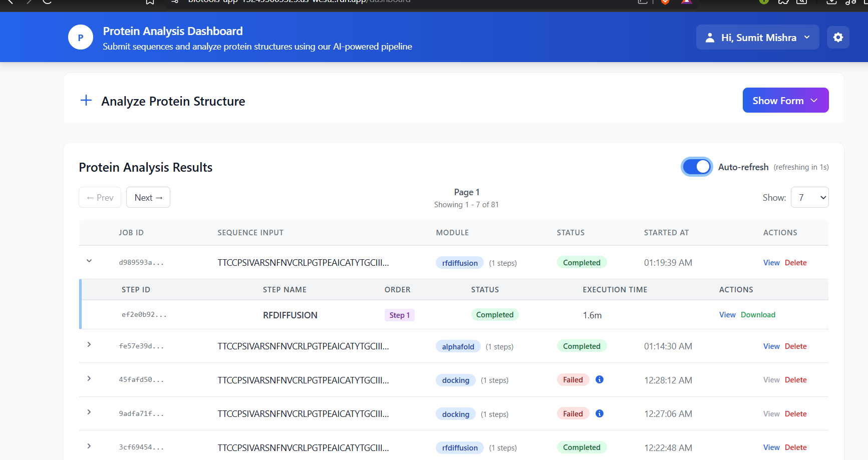This screenshot has width=868, height=460.
Task: Expand the 3cf69454 rfdiffusion job row
Action: (89, 446)
